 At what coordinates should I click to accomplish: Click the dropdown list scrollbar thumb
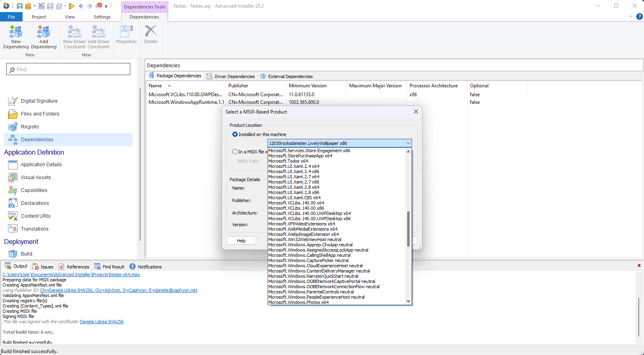(x=408, y=229)
